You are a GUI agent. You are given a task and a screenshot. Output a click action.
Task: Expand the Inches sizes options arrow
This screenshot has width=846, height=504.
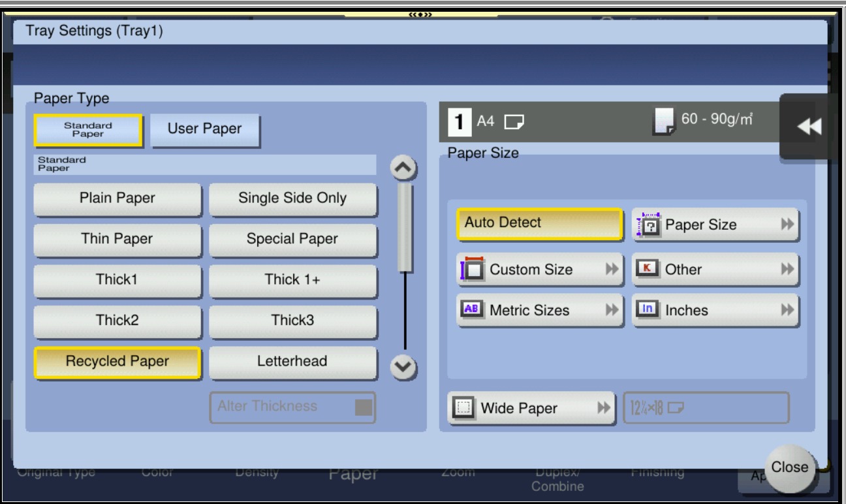787,310
